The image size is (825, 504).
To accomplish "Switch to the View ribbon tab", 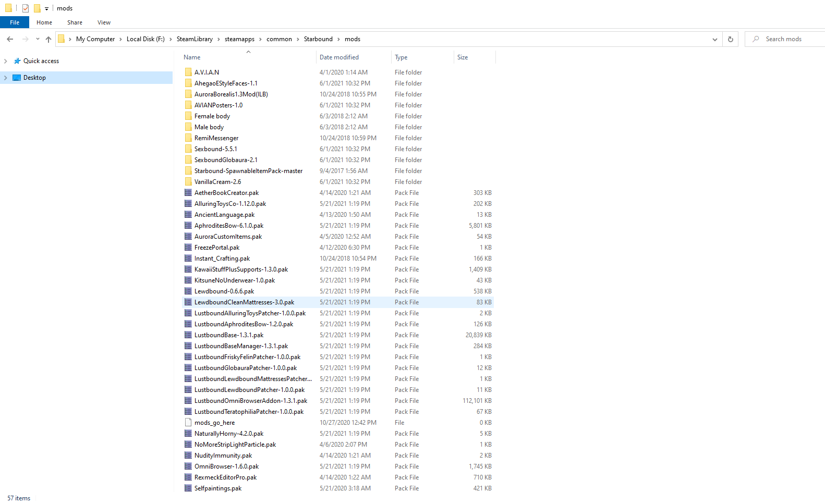I will [104, 22].
